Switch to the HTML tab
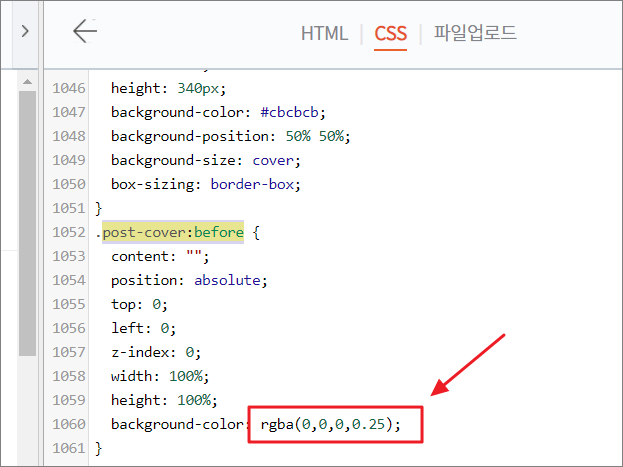Viewport: 623px width, 467px height. [x=324, y=33]
